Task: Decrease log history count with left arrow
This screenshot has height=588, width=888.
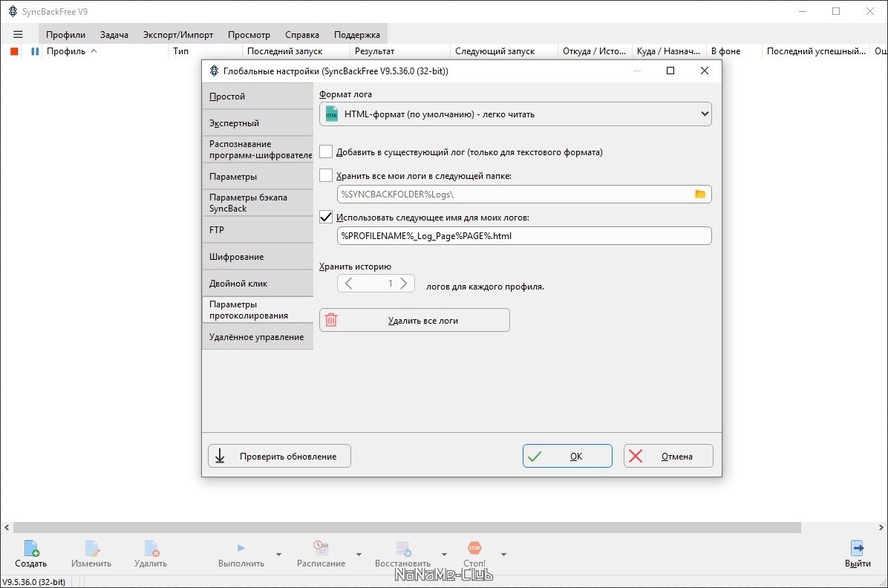Action: point(348,284)
